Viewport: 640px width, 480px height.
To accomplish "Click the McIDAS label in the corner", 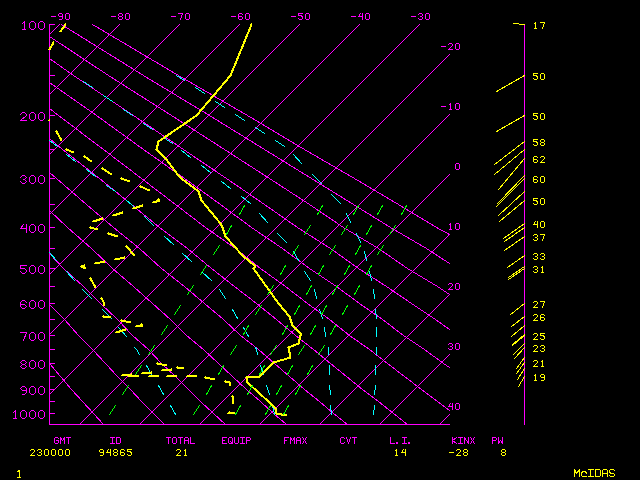I will pyautogui.click(x=593, y=473).
